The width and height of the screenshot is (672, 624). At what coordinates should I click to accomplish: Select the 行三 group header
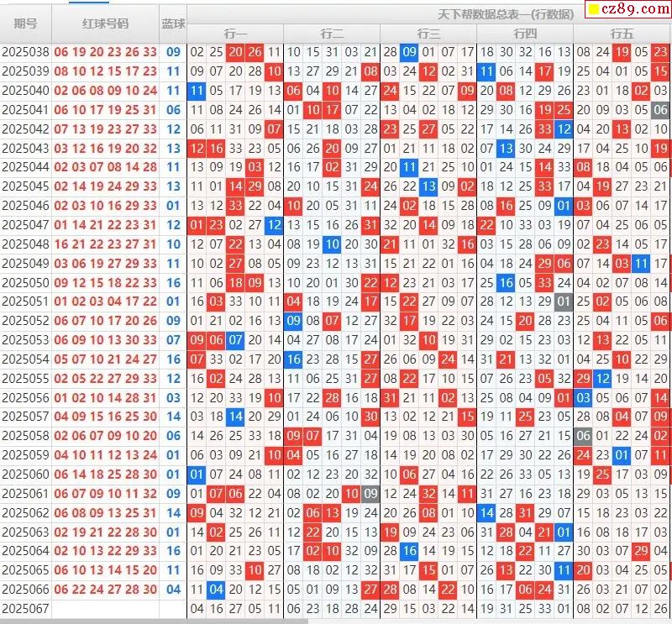tap(428, 34)
